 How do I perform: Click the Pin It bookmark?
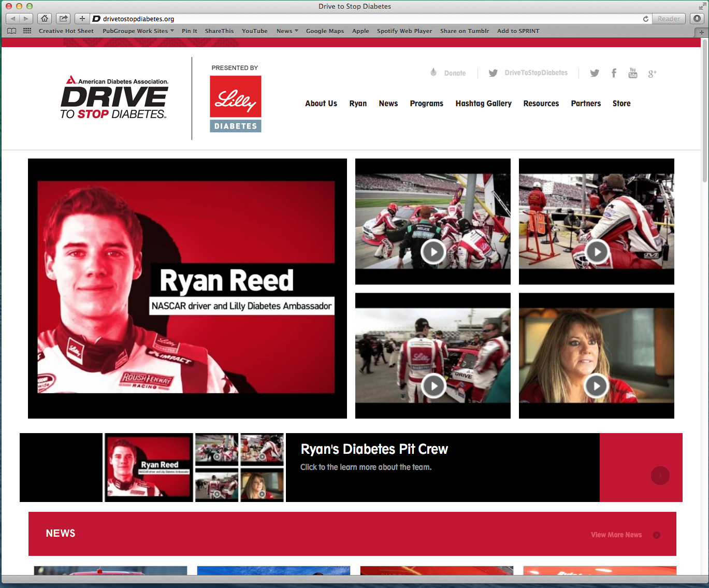(190, 31)
